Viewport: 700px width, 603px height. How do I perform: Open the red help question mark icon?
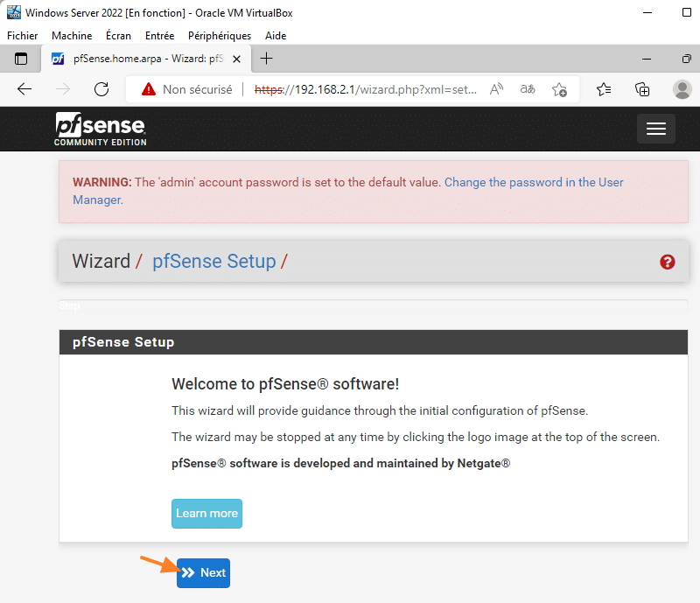667,262
